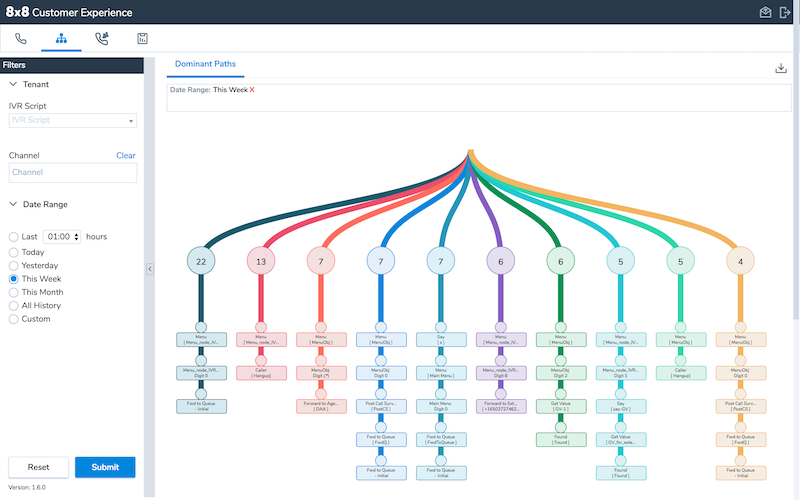This screenshot has height=500, width=800.
Task: Select the dark teal Fwd to Queue - Initial node
Action: point(202,406)
